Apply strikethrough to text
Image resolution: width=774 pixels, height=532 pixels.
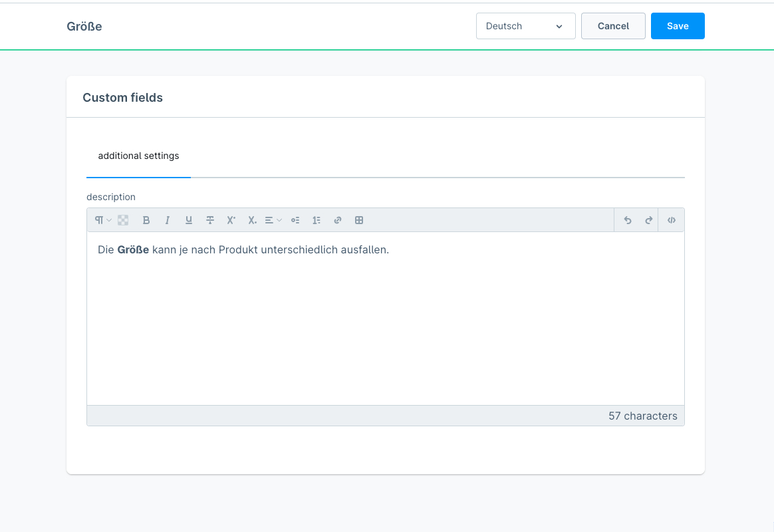pos(210,220)
